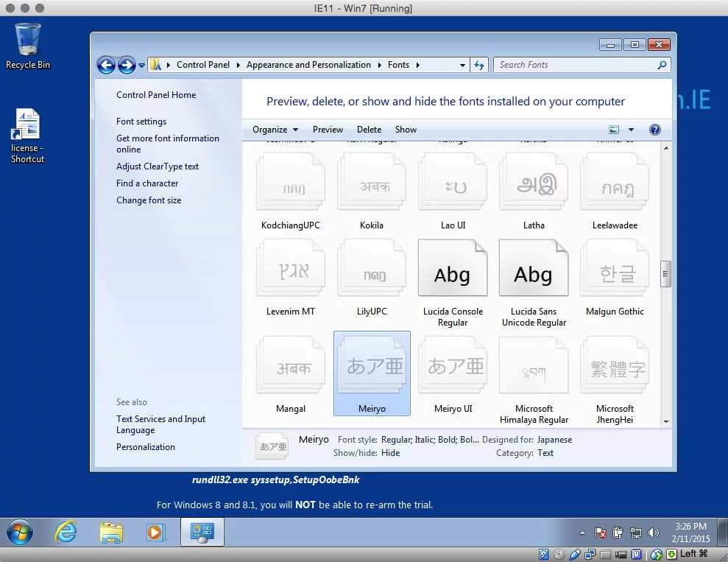Launch Internet Explorer from the taskbar

(x=66, y=533)
